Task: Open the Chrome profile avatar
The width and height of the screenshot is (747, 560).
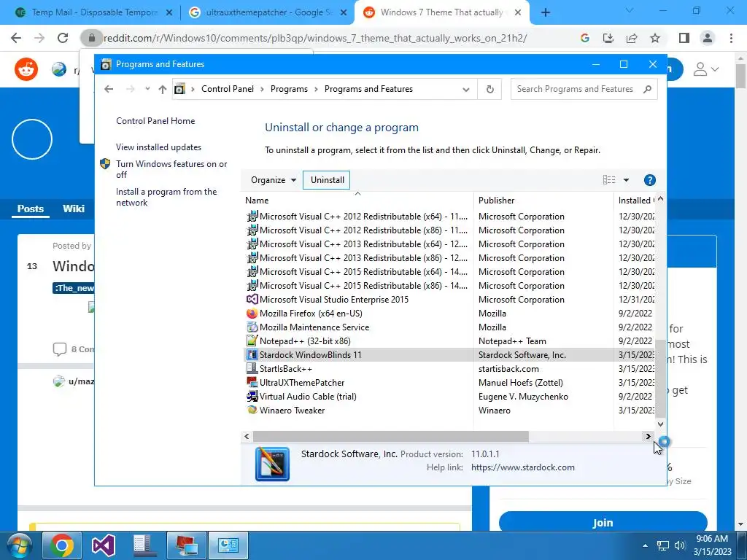Action: (x=708, y=38)
